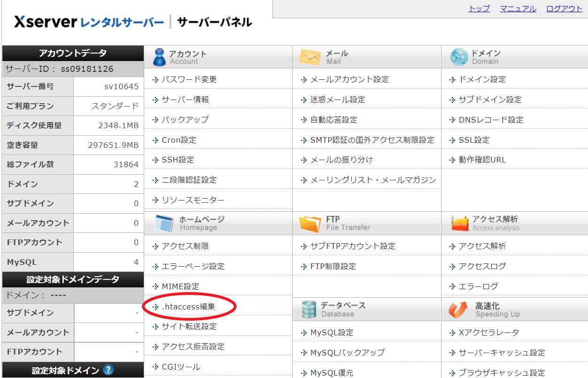Click the ディスク使用量 label
Image resolution: width=588 pixels, height=378 pixels.
(x=34, y=125)
